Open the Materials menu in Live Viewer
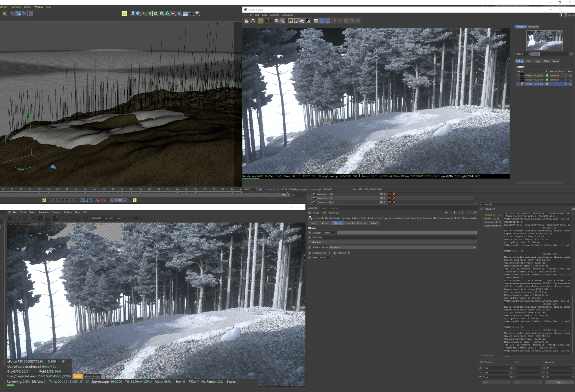Image resolution: width=575 pixels, height=392 pixels. tap(44, 212)
